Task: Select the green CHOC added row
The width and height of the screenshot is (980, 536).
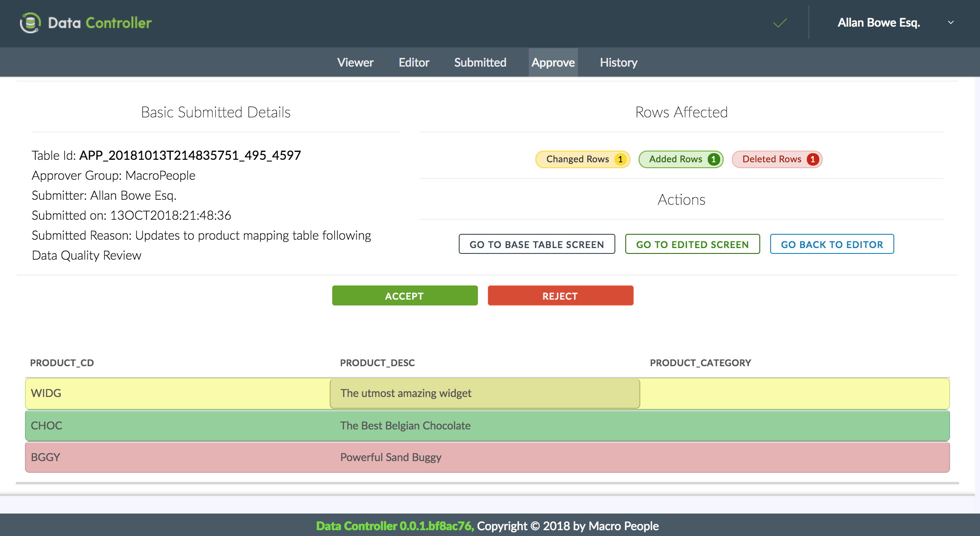Action: coord(487,426)
